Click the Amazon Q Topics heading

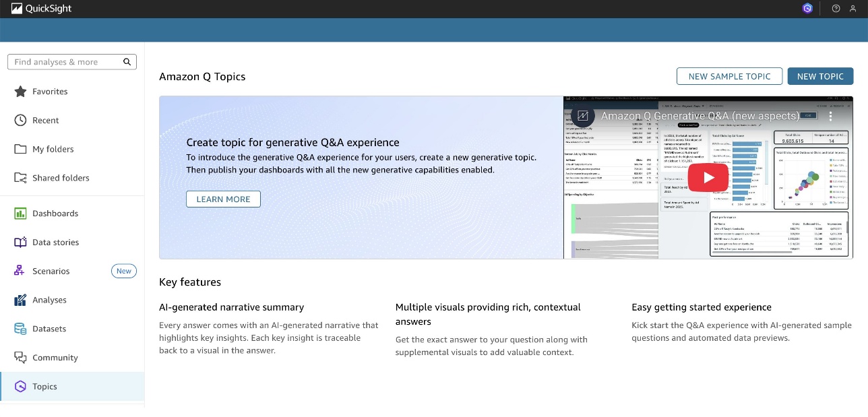pyautogui.click(x=202, y=77)
